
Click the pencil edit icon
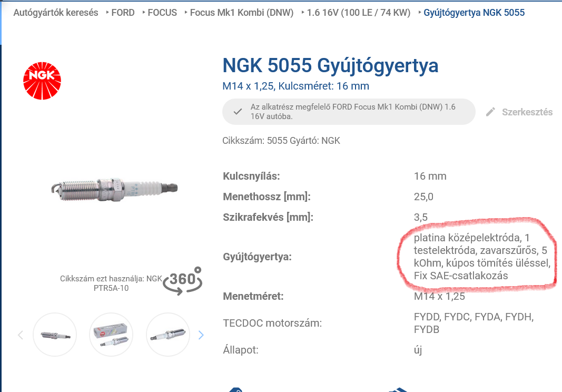pyautogui.click(x=490, y=112)
